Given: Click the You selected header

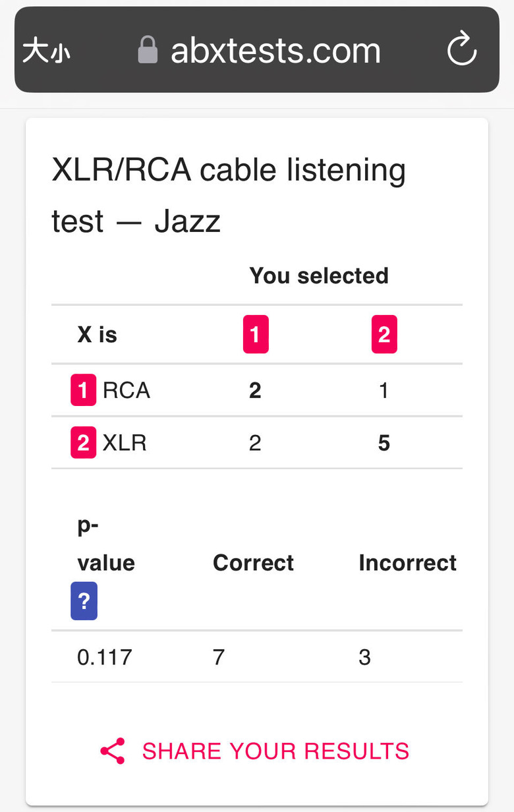Looking at the screenshot, I should (319, 275).
